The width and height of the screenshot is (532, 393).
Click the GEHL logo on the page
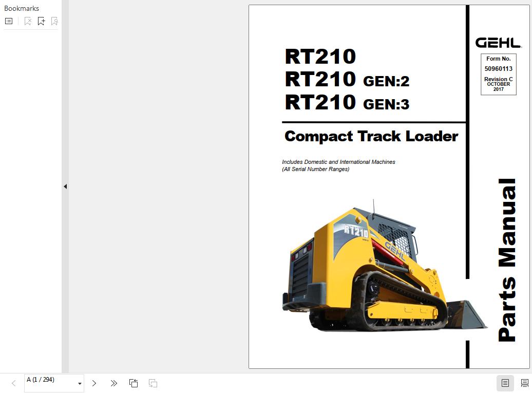coord(498,43)
